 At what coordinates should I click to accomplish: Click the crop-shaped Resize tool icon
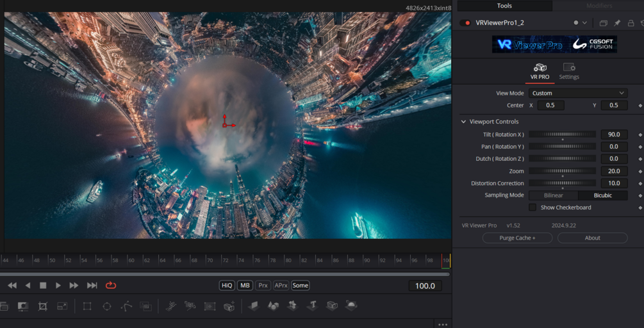(x=43, y=306)
